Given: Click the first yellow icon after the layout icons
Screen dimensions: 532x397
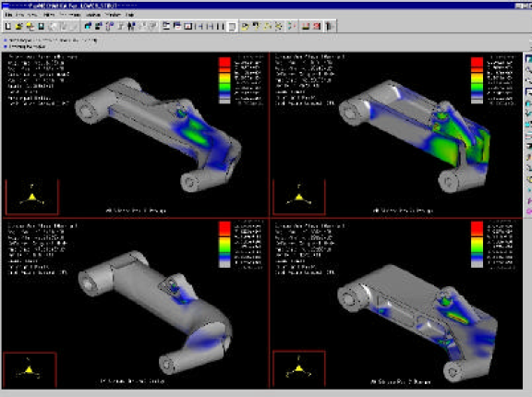Looking at the screenshot, I should click(245, 26).
